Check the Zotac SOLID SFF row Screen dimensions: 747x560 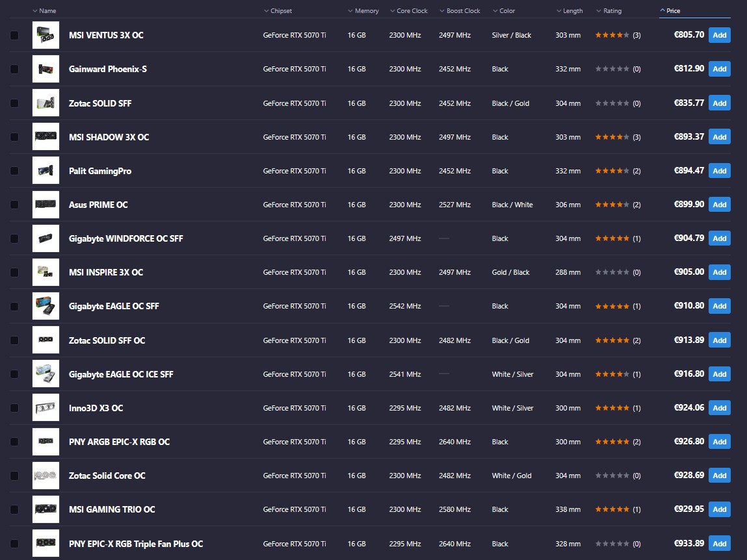click(14, 103)
